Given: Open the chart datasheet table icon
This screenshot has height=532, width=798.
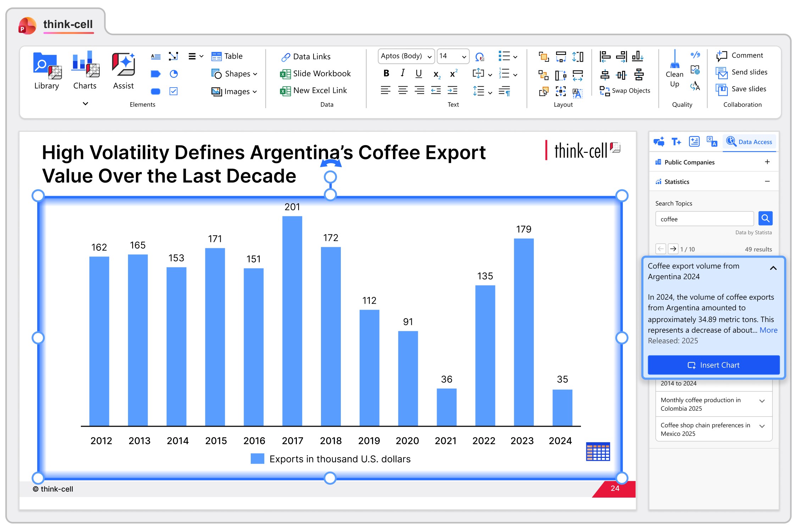Looking at the screenshot, I should click(598, 451).
